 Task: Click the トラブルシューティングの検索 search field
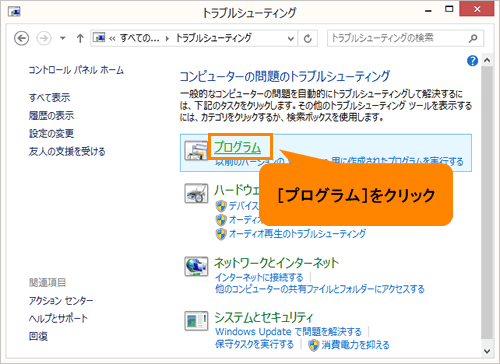click(405, 38)
